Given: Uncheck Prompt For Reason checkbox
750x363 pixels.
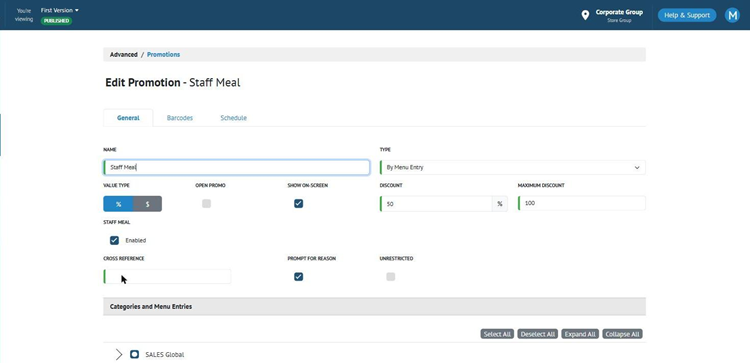Looking at the screenshot, I should (x=298, y=276).
